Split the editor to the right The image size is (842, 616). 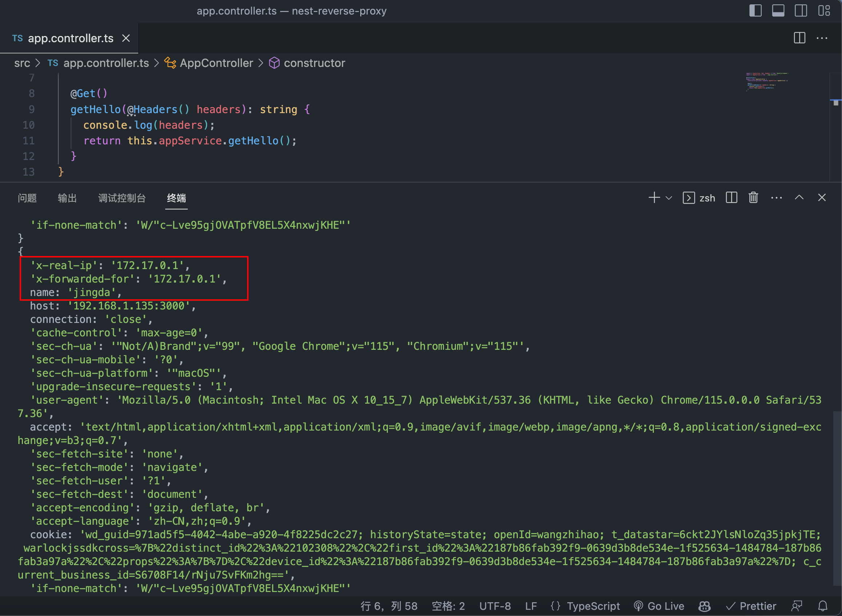tap(799, 38)
